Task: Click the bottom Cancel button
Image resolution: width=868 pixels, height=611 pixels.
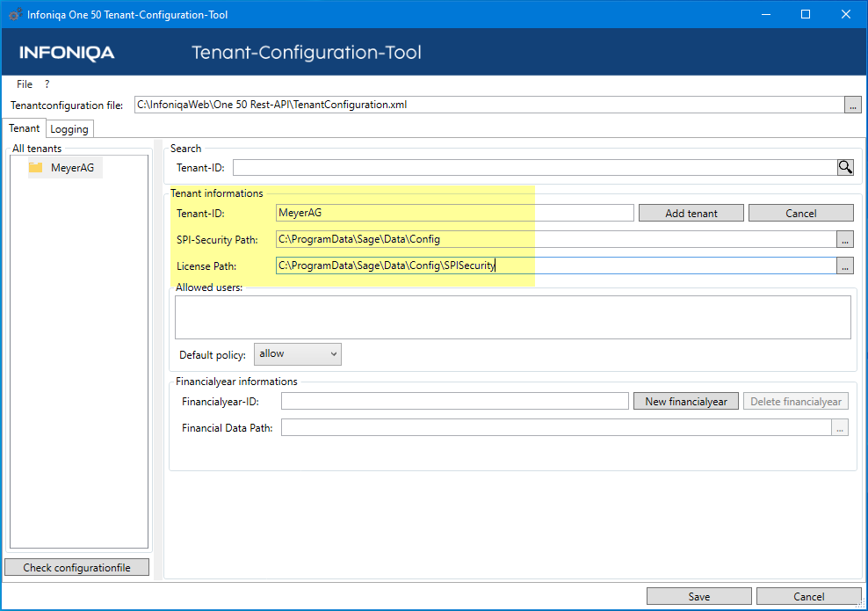Action: (x=809, y=596)
